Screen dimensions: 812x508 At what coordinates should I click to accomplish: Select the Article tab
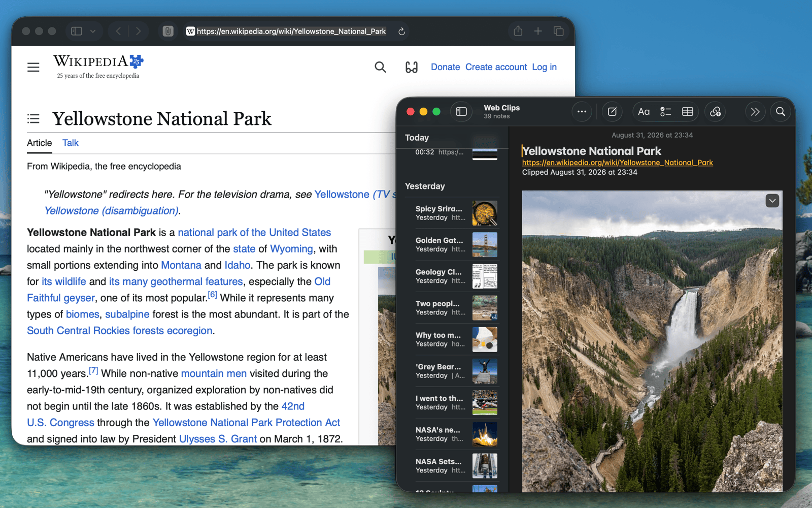pos(40,143)
